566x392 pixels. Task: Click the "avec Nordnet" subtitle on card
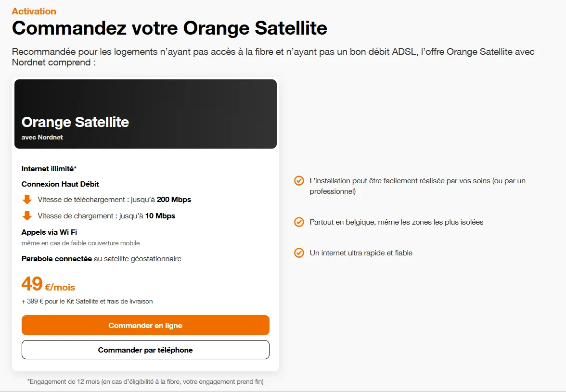42,137
